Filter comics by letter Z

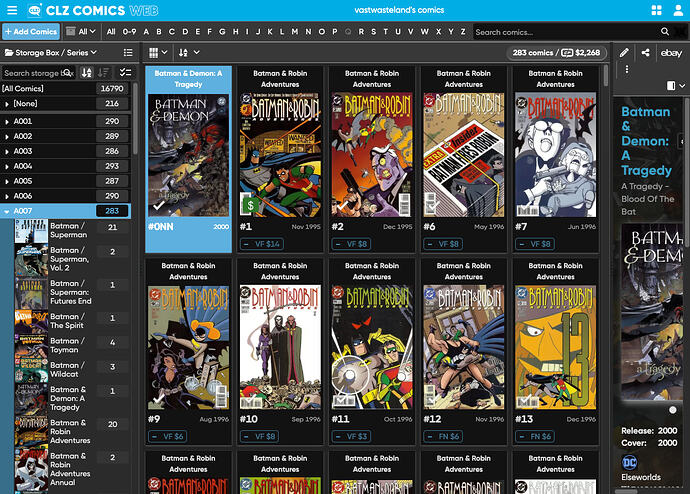pyautogui.click(x=463, y=32)
